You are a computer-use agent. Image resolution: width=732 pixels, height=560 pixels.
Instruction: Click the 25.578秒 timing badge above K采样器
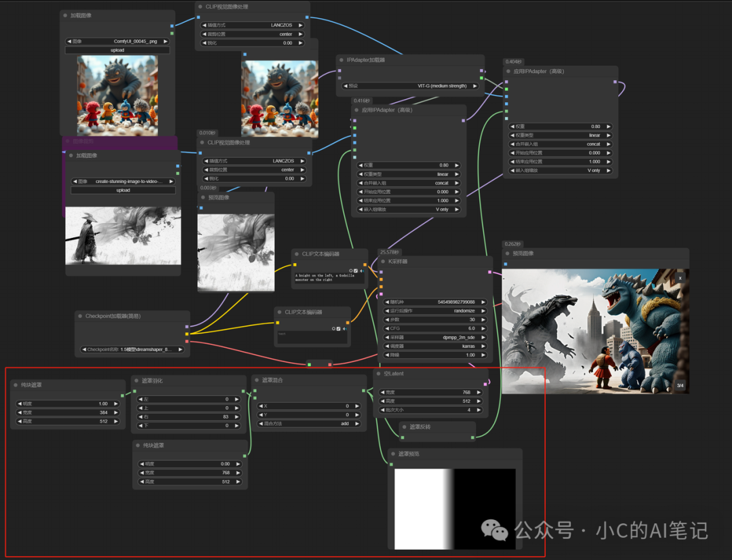389,252
